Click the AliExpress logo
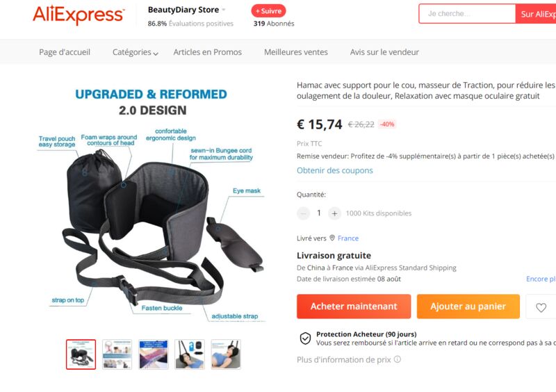Viewport: 556px width, 392px height. coord(79,15)
